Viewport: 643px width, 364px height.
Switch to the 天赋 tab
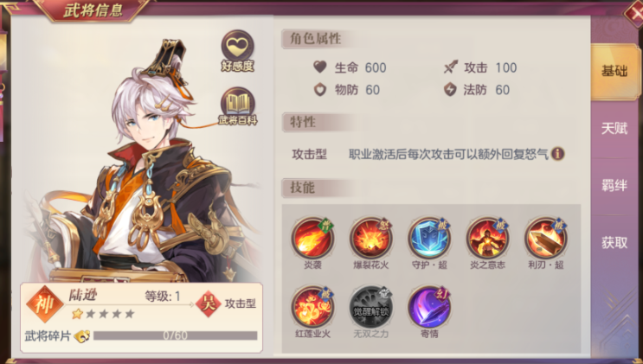click(614, 129)
